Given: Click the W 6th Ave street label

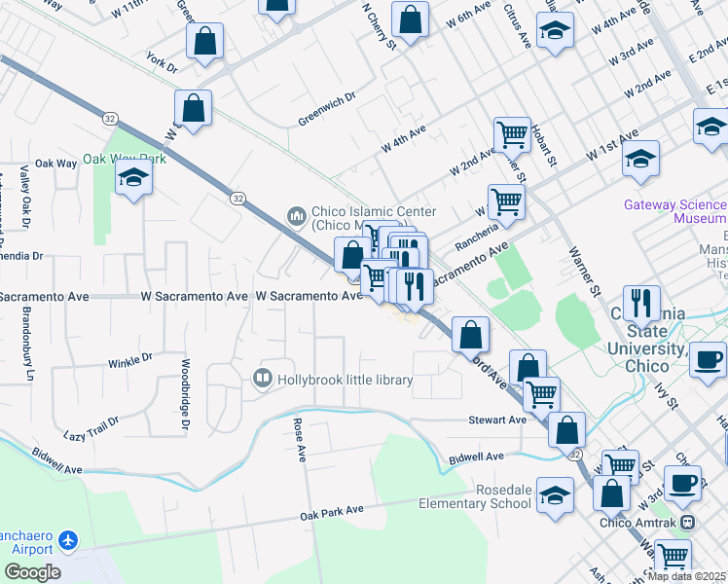Looking at the screenshot, I should point(468,16).
